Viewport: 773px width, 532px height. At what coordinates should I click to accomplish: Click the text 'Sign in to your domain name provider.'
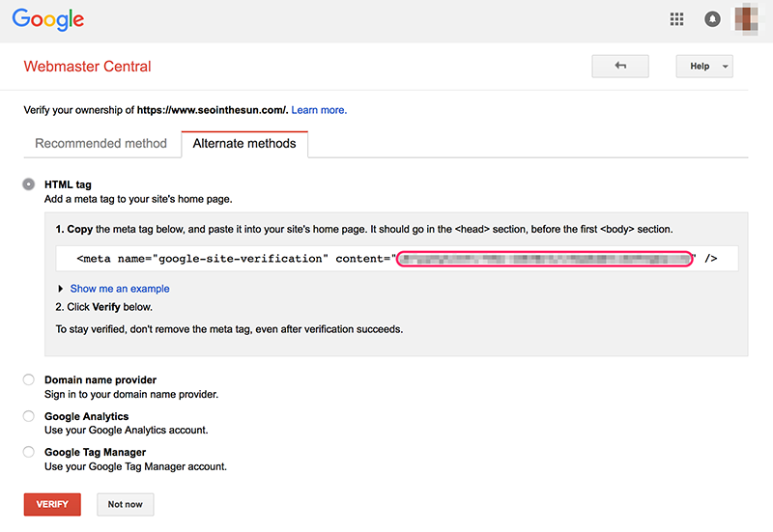pyautogui.click(x=131, y=395)
